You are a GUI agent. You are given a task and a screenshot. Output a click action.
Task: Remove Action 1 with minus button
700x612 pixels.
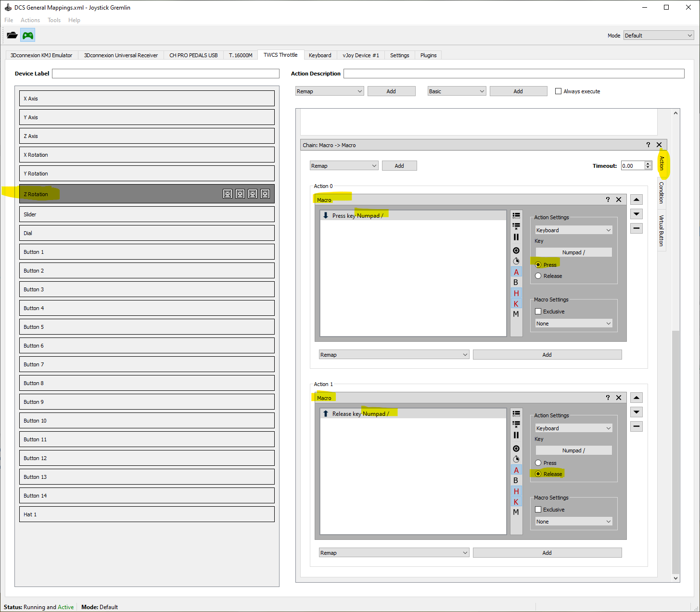tap(636, 426)
